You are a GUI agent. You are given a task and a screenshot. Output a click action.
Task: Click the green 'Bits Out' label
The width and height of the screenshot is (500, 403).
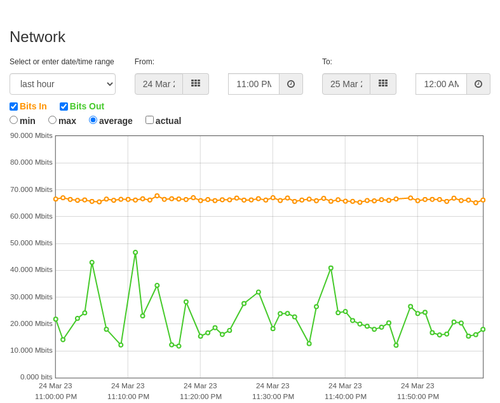pos(87,106)
